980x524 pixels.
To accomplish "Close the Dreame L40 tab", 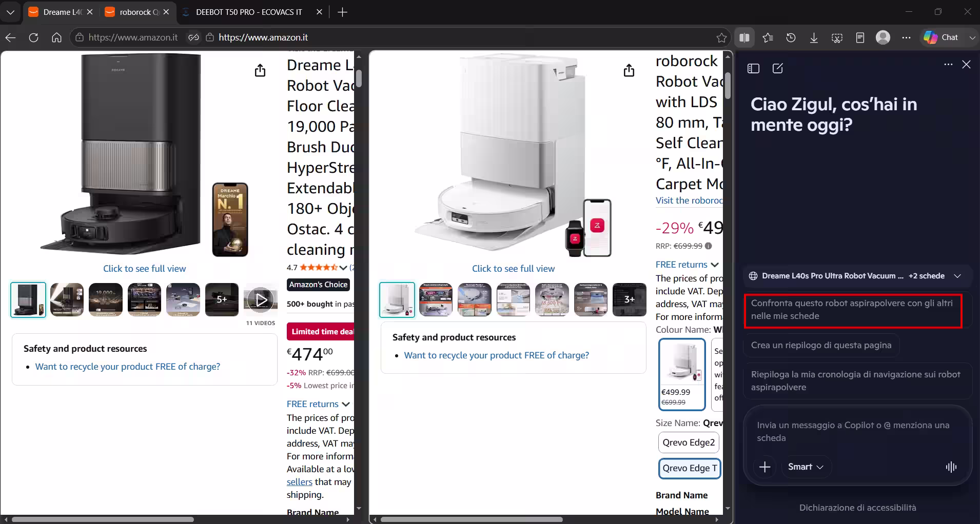I will pyautogui.click(x=90, y=12).
